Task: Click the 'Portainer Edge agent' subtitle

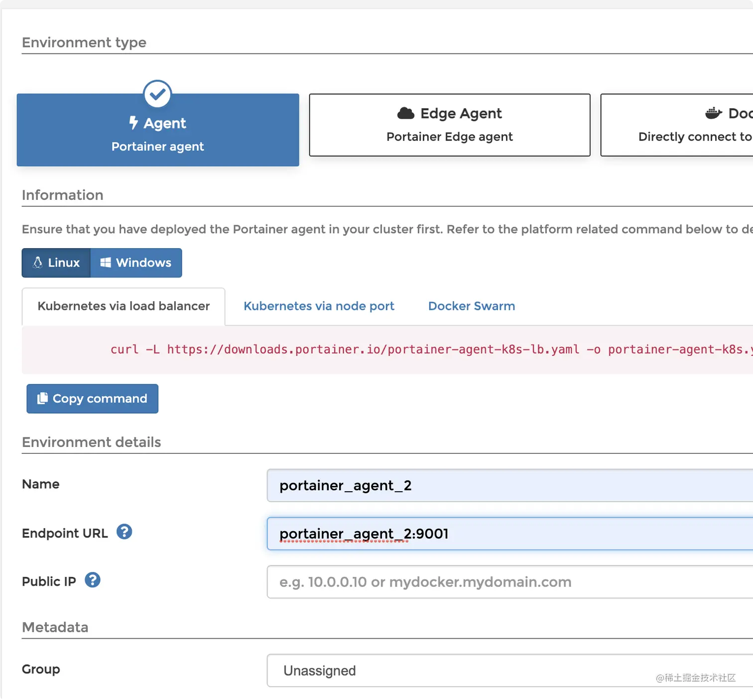Action: click(450, 137)
